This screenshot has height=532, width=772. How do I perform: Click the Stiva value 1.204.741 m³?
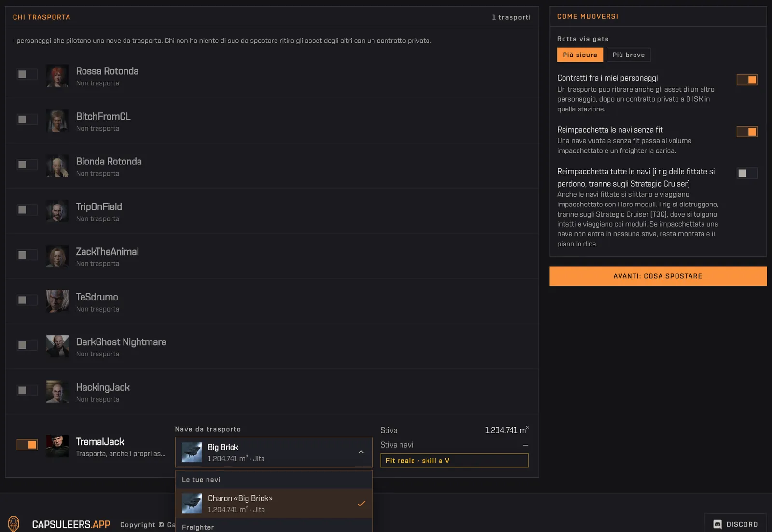click(x=507, y=430)
